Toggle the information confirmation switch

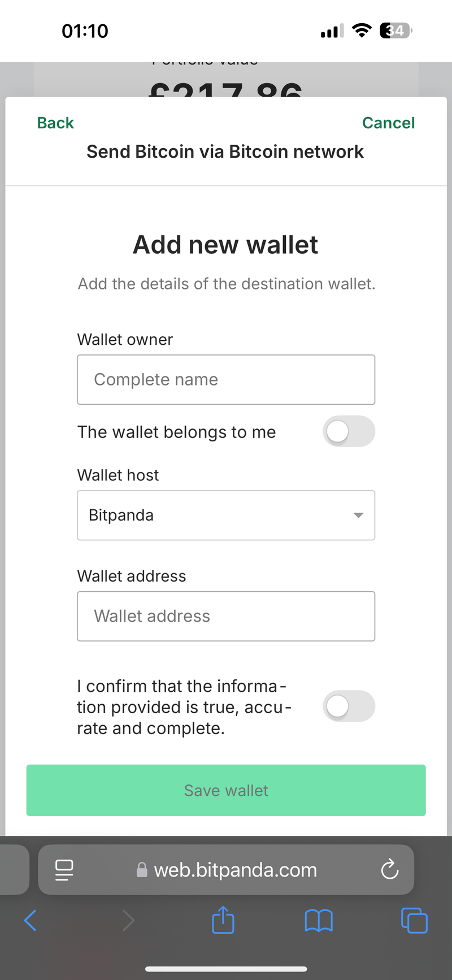pyautogui.click(x=349, y=706)
